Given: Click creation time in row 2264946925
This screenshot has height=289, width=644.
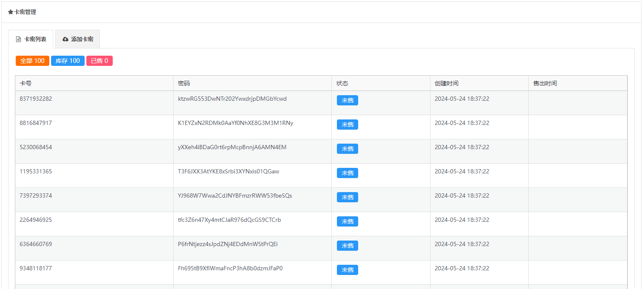Looking at the screenshot, I should click(x=462, y=220).
